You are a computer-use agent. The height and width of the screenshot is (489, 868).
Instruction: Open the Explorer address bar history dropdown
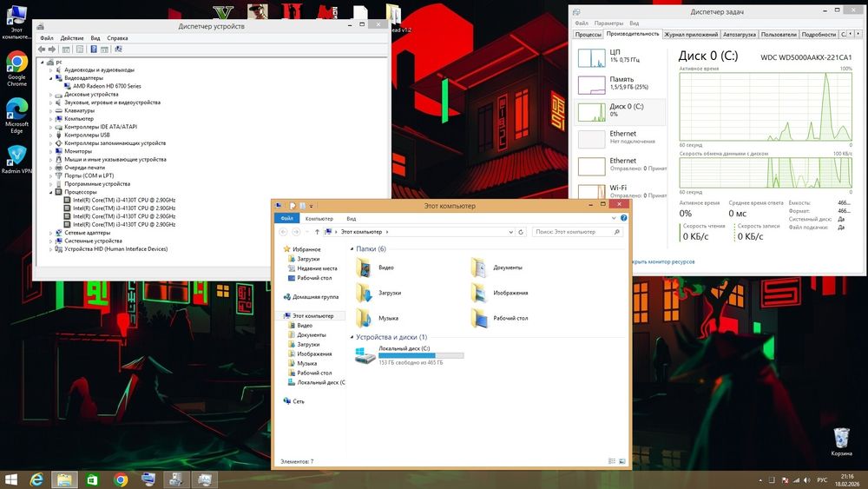(509, 232)
